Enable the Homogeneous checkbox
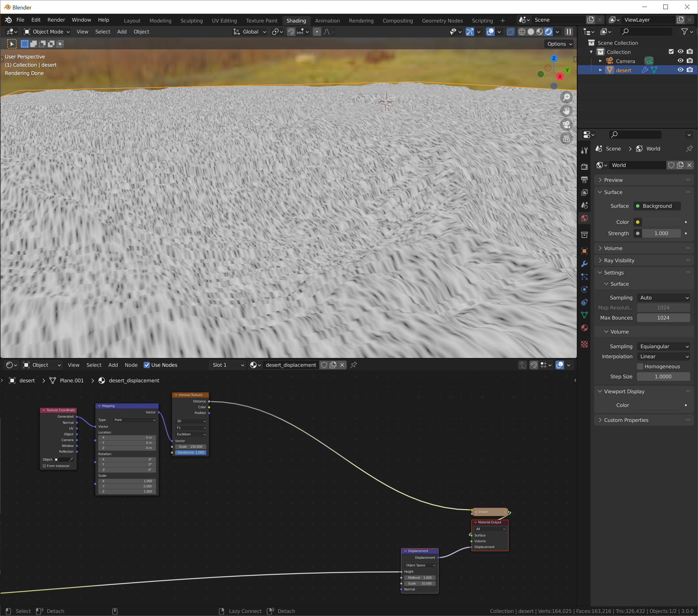The image size is (698, 616). click(x=640, y=366)
